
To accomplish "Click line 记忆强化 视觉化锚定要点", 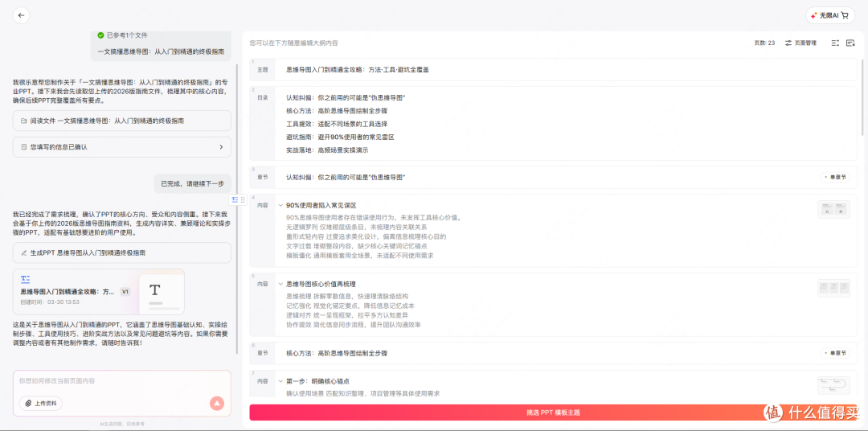I will [350, 306].
